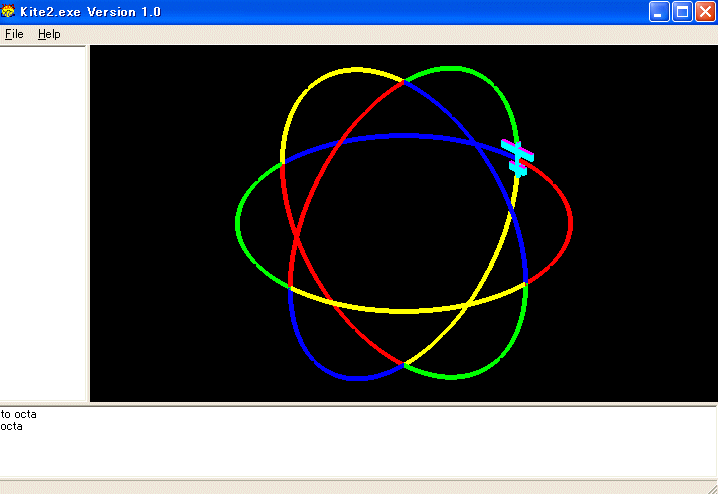Screen dimensions: 718x494
Task: Click the window resize grip corner
Action: pyautogui.click(x=712, y=488)
